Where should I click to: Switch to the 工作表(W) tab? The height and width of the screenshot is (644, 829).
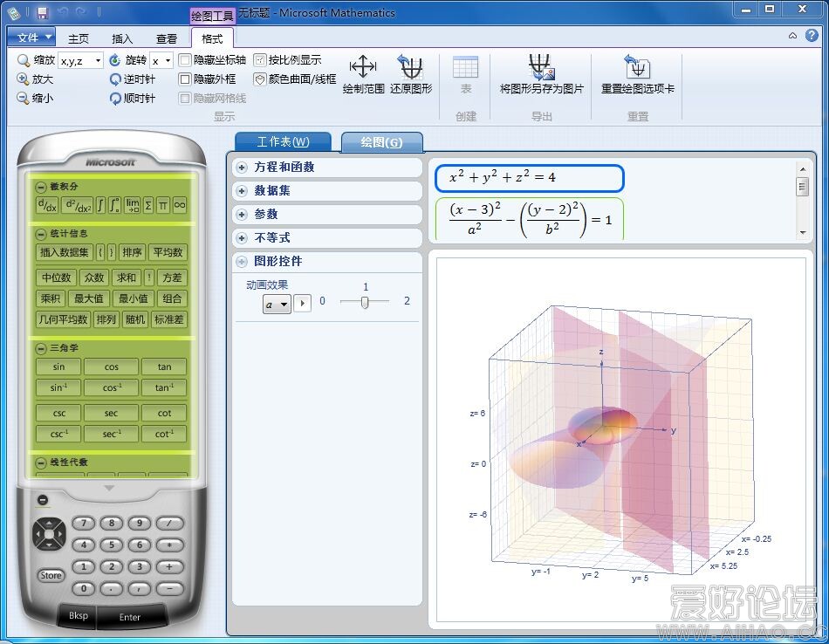284,141
